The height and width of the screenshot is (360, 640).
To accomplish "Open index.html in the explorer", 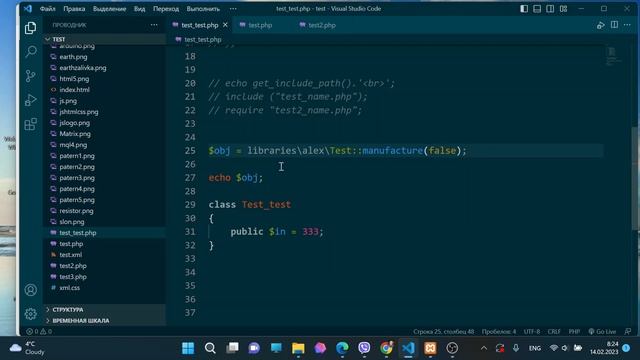I will 75,90.
